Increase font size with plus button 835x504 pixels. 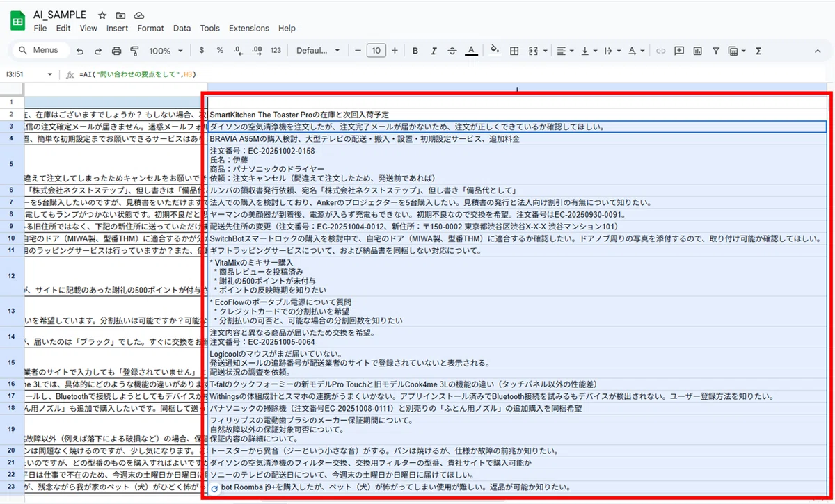pos(395,51)
